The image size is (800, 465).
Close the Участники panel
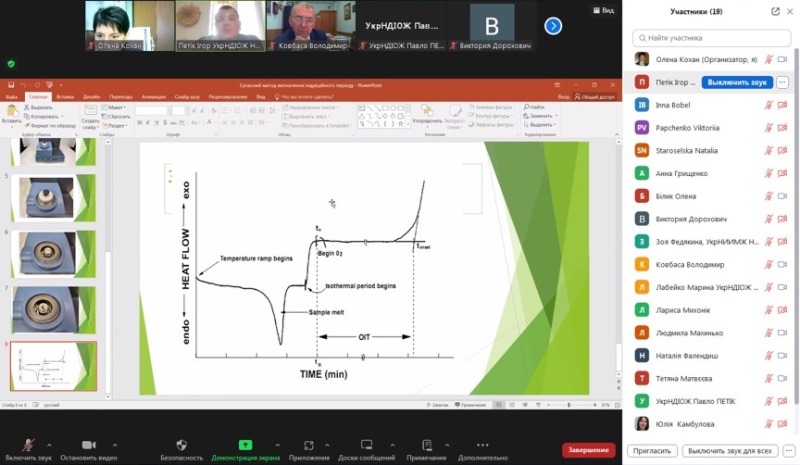790,11
